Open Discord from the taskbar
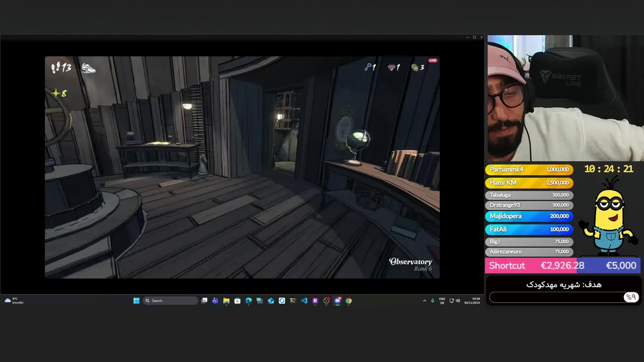Viewport: 644px width, 362px height. pyautogui.click(x=338, y=301)
